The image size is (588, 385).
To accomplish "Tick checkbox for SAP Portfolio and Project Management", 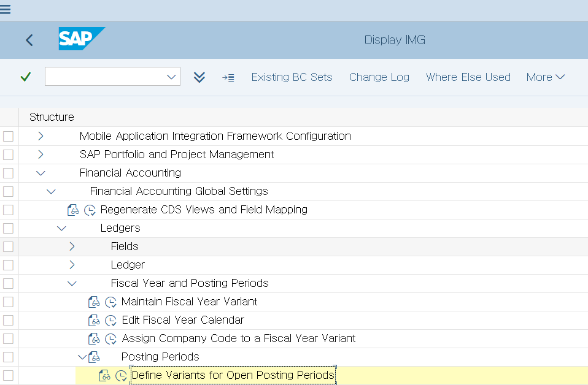I will pos(8,154).
